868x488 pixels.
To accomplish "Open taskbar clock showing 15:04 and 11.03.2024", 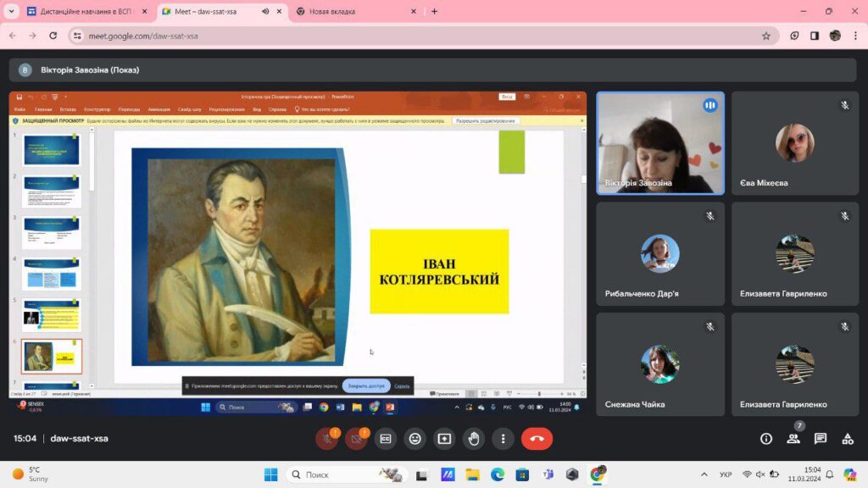I will [x=804, y=474].
